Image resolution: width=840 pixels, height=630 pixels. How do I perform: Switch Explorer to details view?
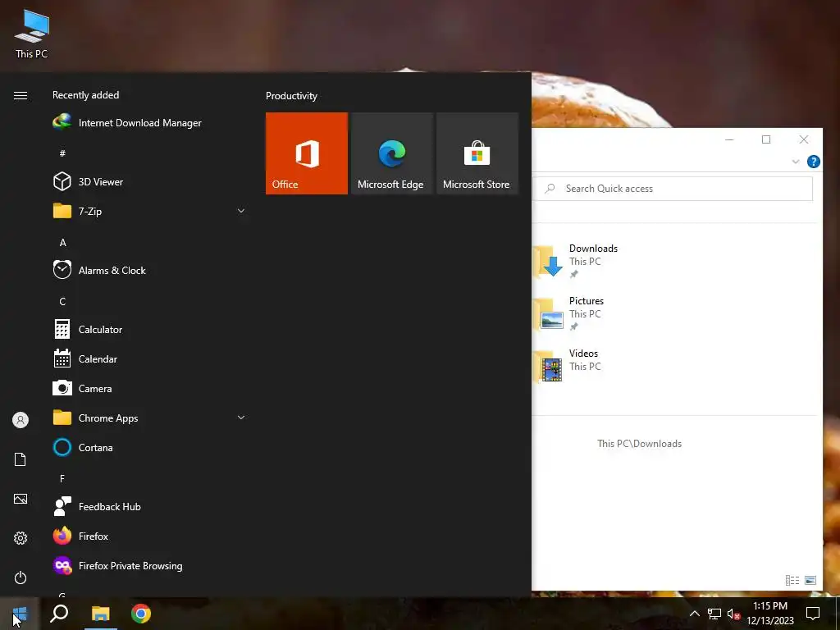pyautogui.click(x=792, y=580)
